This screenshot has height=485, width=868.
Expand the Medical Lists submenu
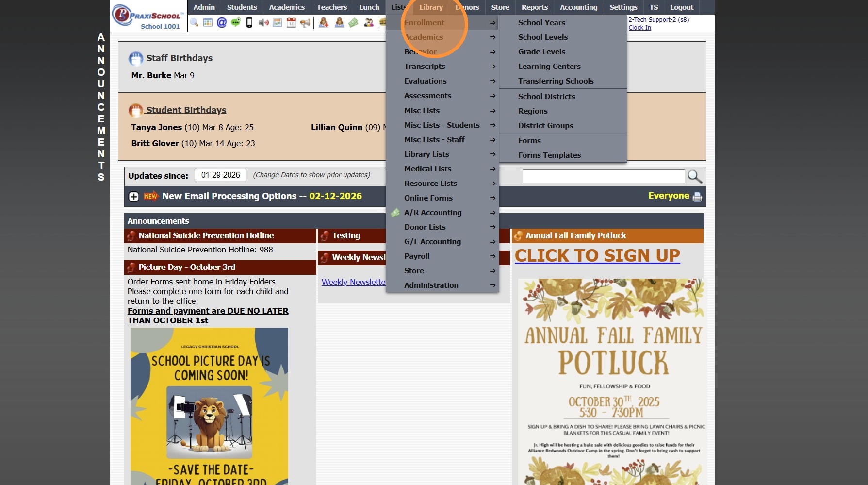[x=442, y=169]
